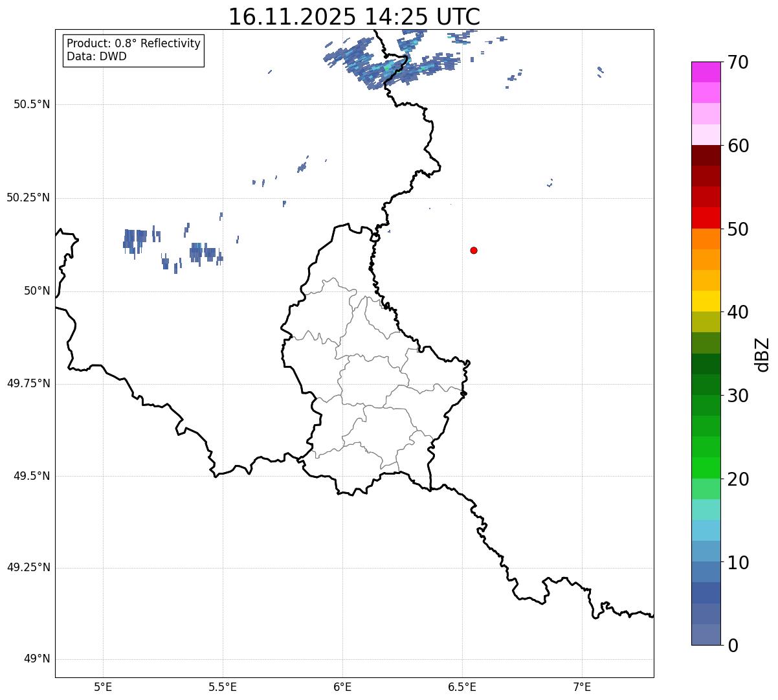Click the 5°E longitude tick label
The height and width of the screenshot is (700, 778).
[x=103, y=686]
